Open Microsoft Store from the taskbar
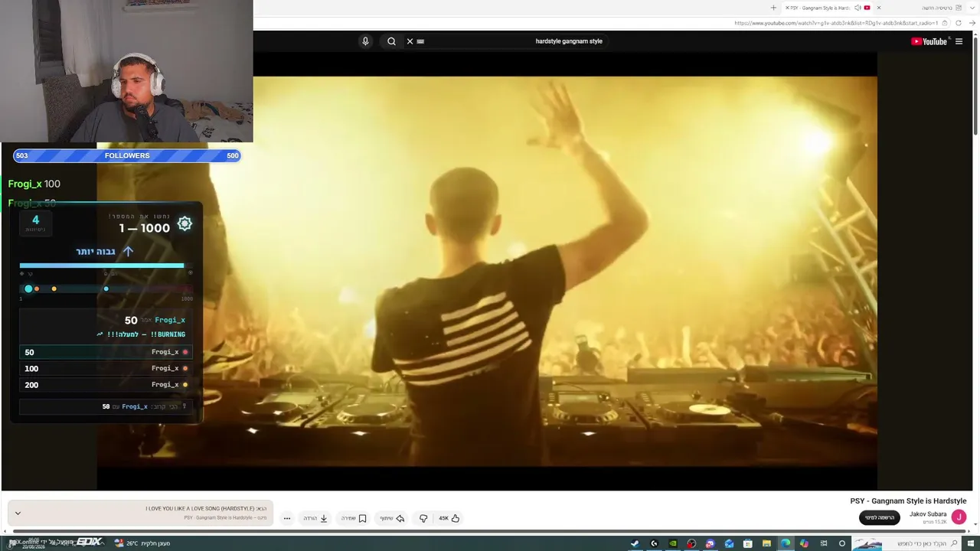The height and width of the screenshot is (551, 980). pyautogui.click(x=747, y=543)
